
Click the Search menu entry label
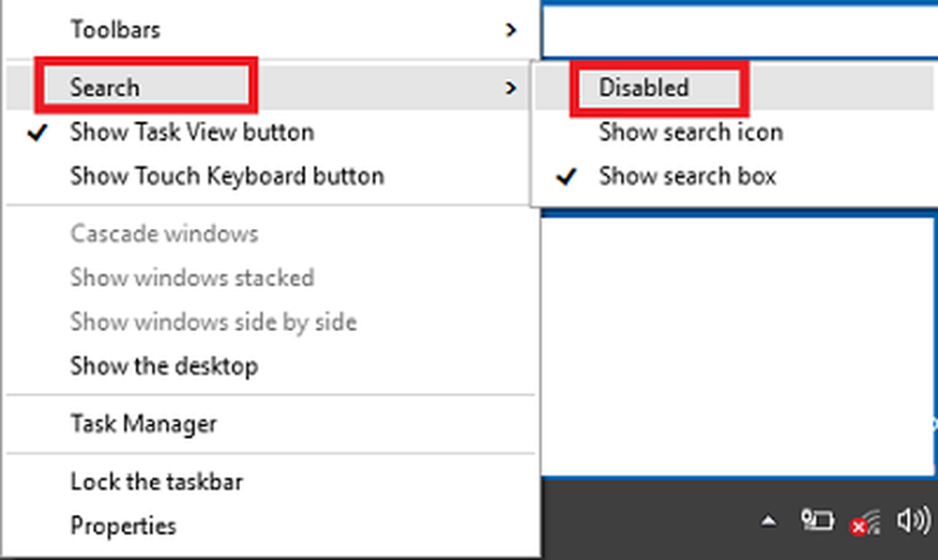point(105,88)
